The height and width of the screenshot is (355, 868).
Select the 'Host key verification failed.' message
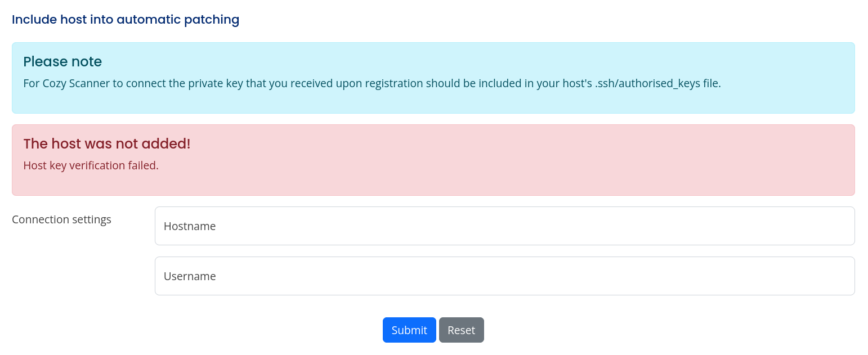click(91, 166)
